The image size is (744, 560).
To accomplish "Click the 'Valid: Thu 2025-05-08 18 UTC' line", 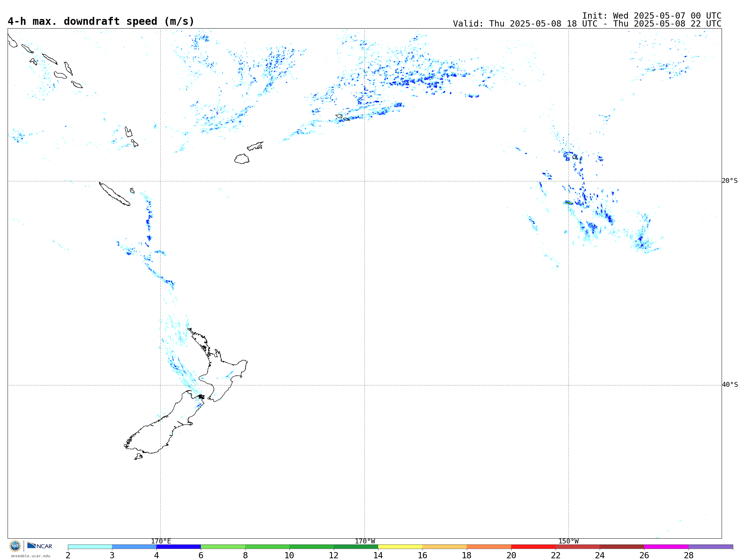I will click(587, 24).
